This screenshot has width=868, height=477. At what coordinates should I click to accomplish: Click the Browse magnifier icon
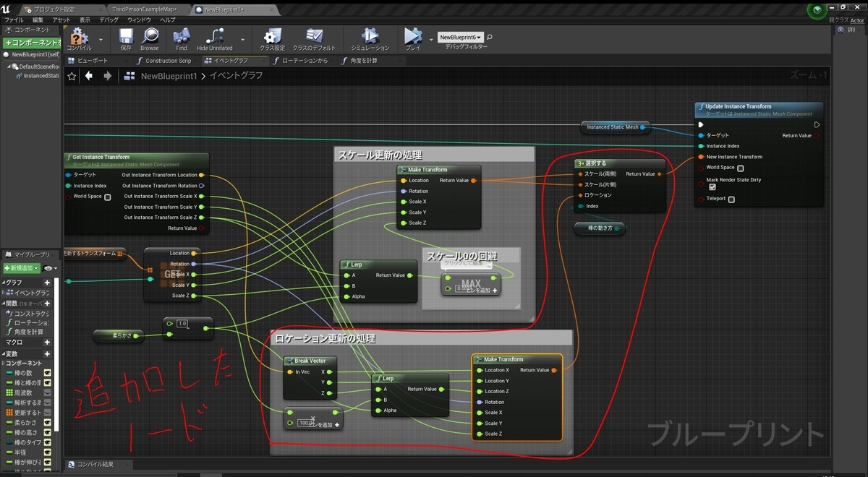[150, 35]
